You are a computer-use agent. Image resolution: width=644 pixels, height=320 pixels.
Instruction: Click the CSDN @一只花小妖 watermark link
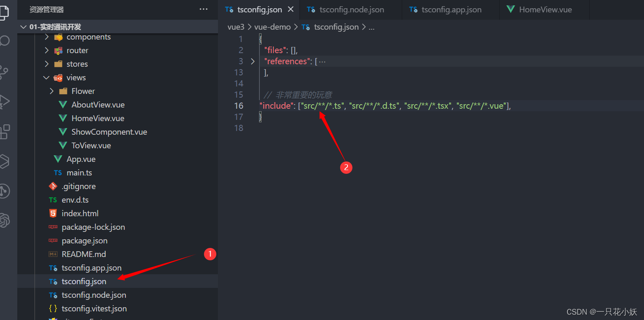tap(602, 312)
